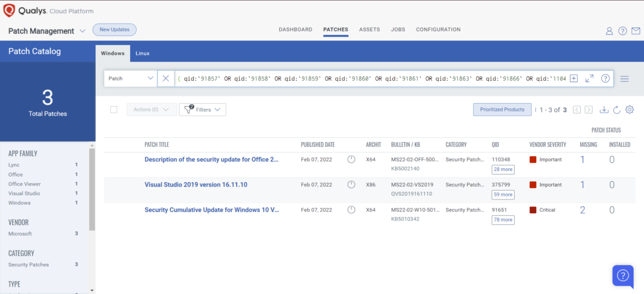This screenshot has height=294, width=644.
Task: Open table settings gear icon
Action: point(630,110)
